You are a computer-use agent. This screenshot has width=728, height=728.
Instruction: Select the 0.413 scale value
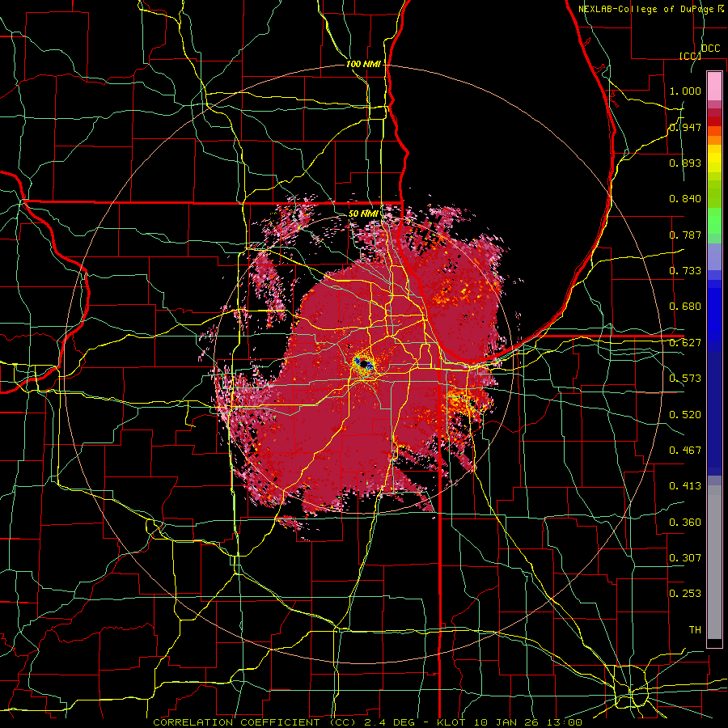coord(685,486)
